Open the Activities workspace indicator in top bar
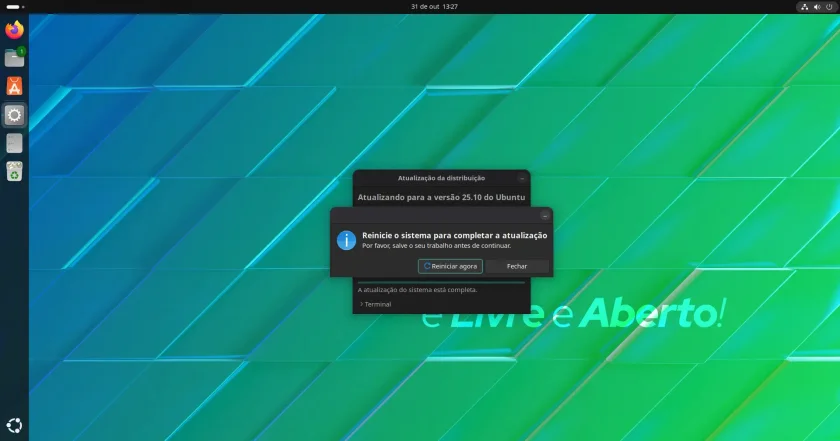The height and width of the screenshot is (441, 840). (x=15, y=6)
